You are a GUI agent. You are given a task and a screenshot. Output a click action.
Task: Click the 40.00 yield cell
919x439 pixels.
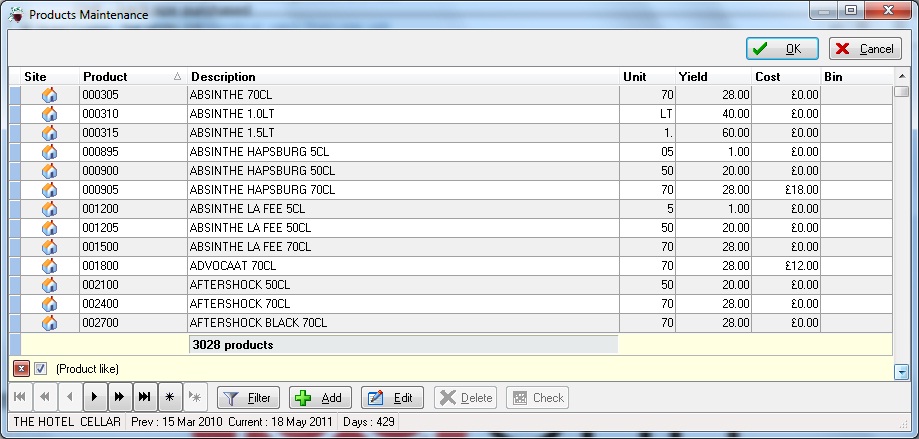pos(713,114)
